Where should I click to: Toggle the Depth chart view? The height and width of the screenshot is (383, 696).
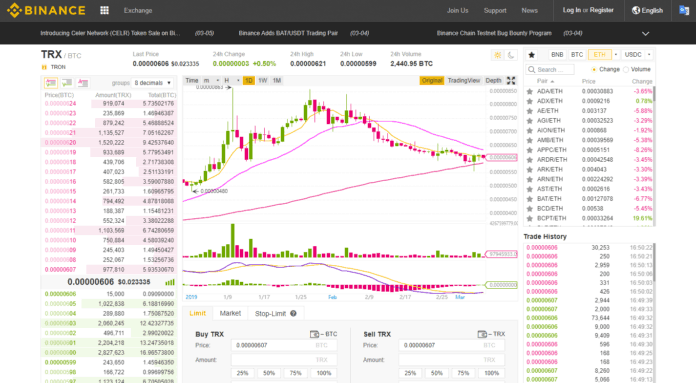493,80
